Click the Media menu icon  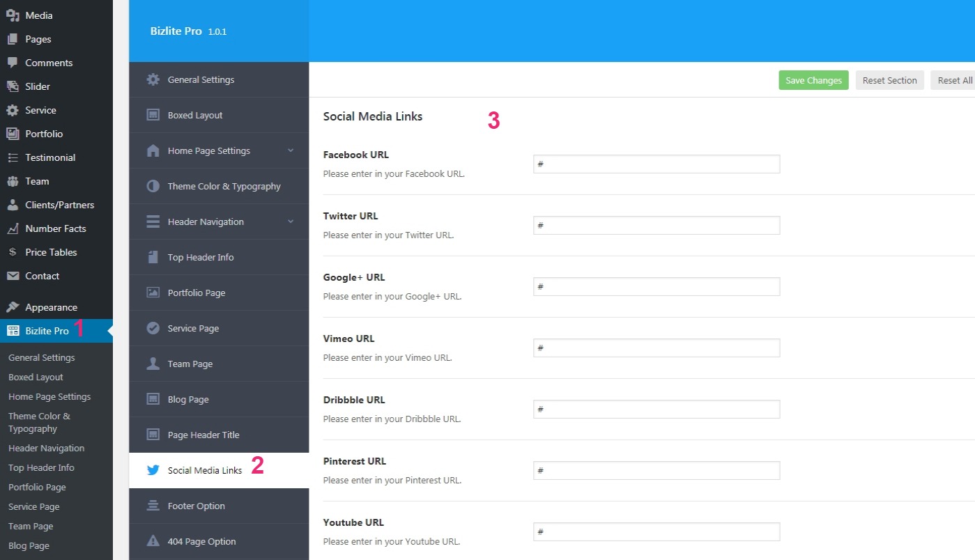pos(13,15)
